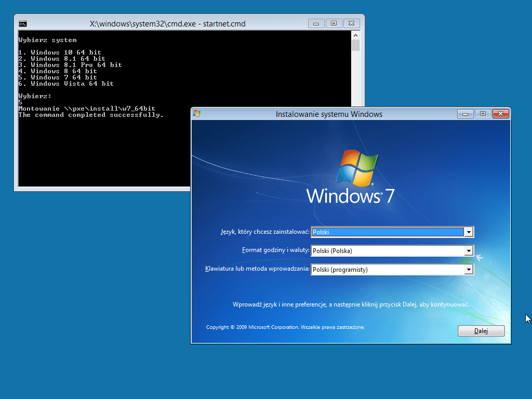
Task: Click the cmd.exe window system menu icon
Action: click(x=23, y=24)
